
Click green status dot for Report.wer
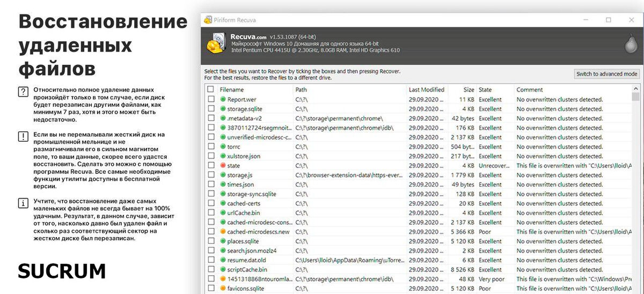tap(223, 99)
